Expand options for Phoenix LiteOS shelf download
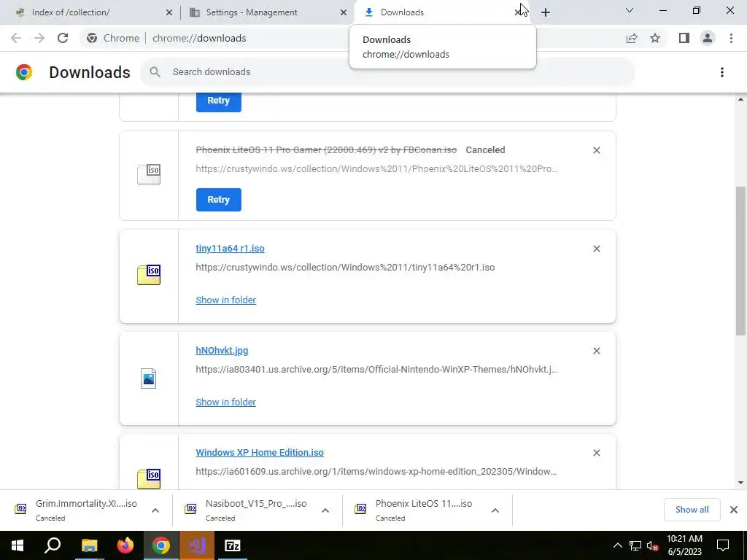 495,510
